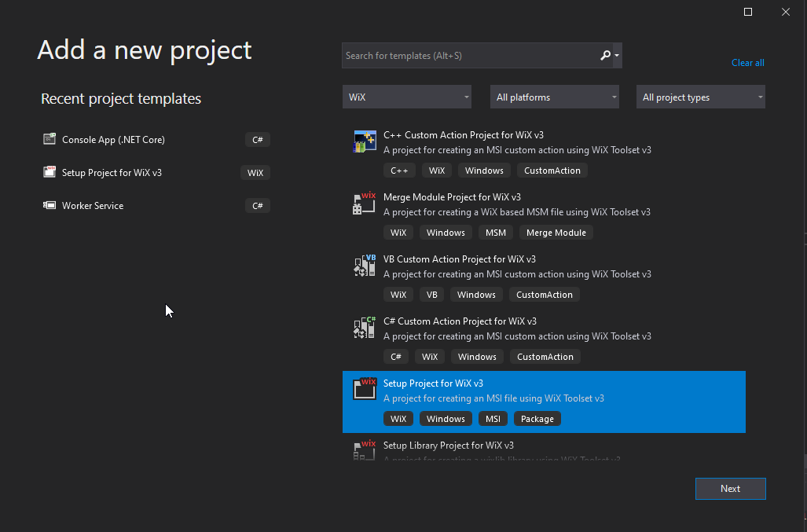
Task: Click the highlighted Setup Project for WiX v3 title
Action: coord(433,383)
